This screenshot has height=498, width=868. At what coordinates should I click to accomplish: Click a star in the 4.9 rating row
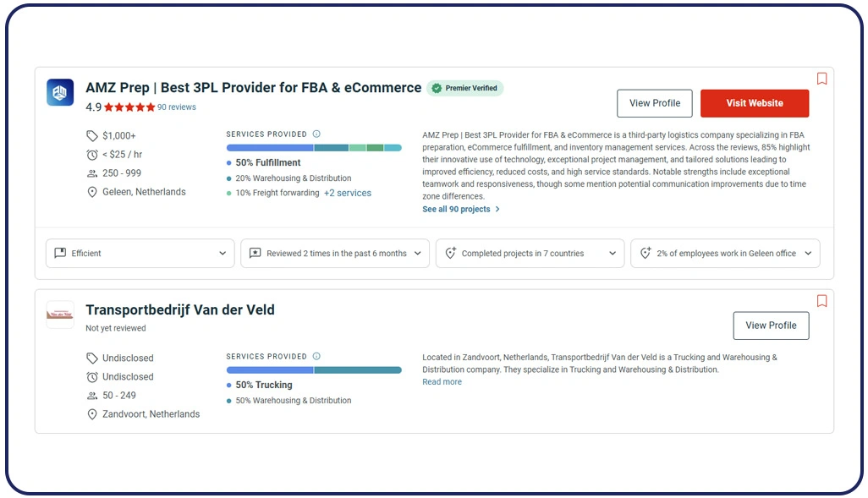[x=127, y=107]
